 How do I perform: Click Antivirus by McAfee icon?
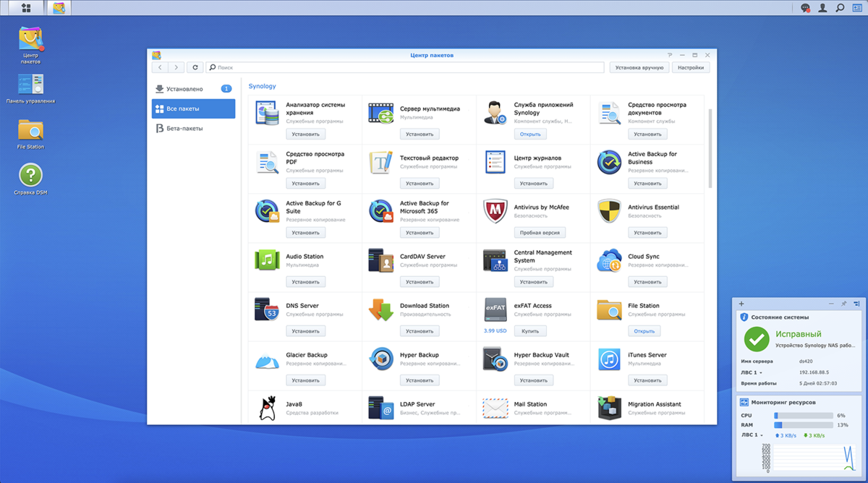point(495,212)
